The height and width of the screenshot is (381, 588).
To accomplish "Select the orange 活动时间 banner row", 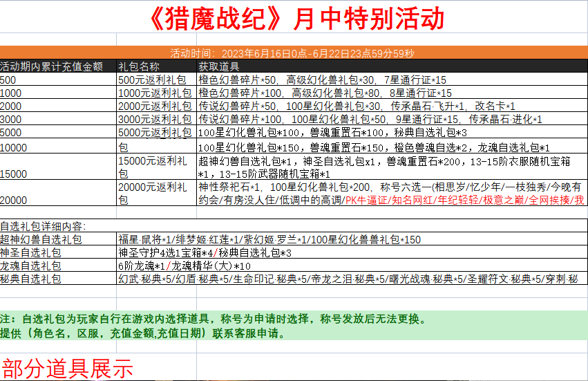I will (294, 53).
